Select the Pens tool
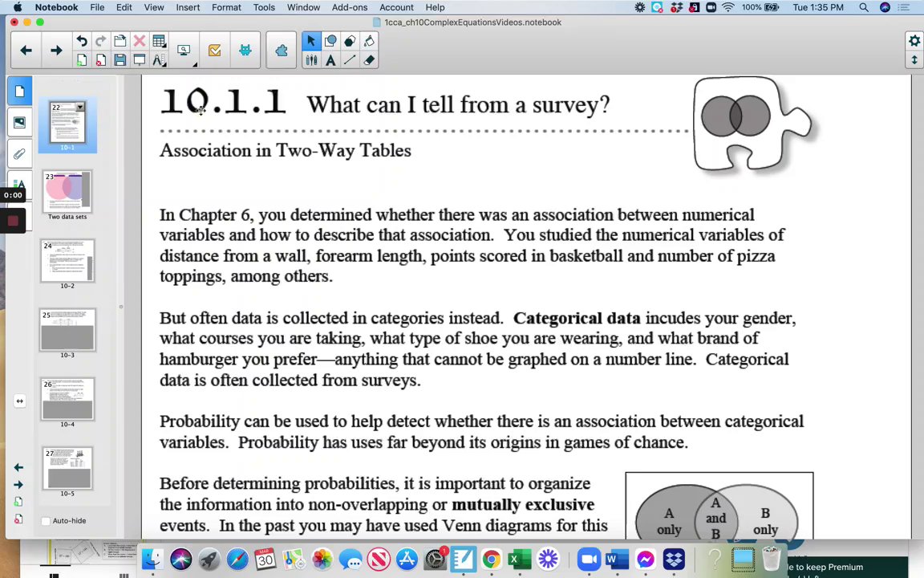Viewport: 924px width, 578px height. 311,59
